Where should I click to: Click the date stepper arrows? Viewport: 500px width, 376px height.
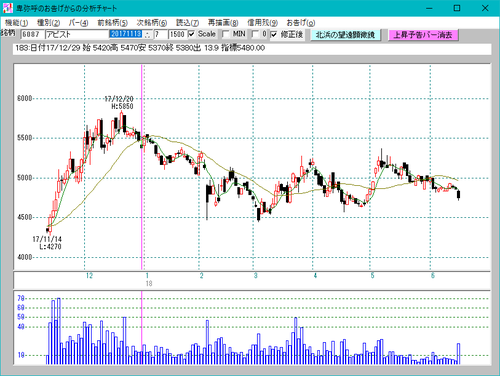click(x=148, y=34)
